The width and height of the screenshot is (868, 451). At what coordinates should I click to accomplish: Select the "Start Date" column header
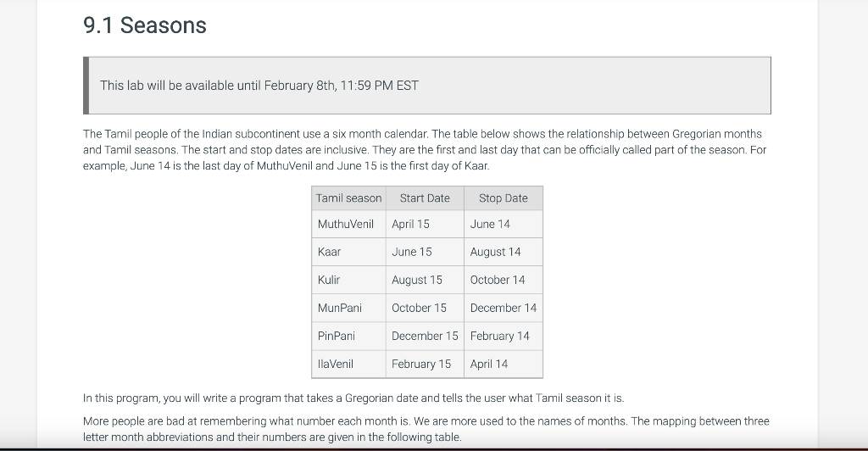pos(425,198)
